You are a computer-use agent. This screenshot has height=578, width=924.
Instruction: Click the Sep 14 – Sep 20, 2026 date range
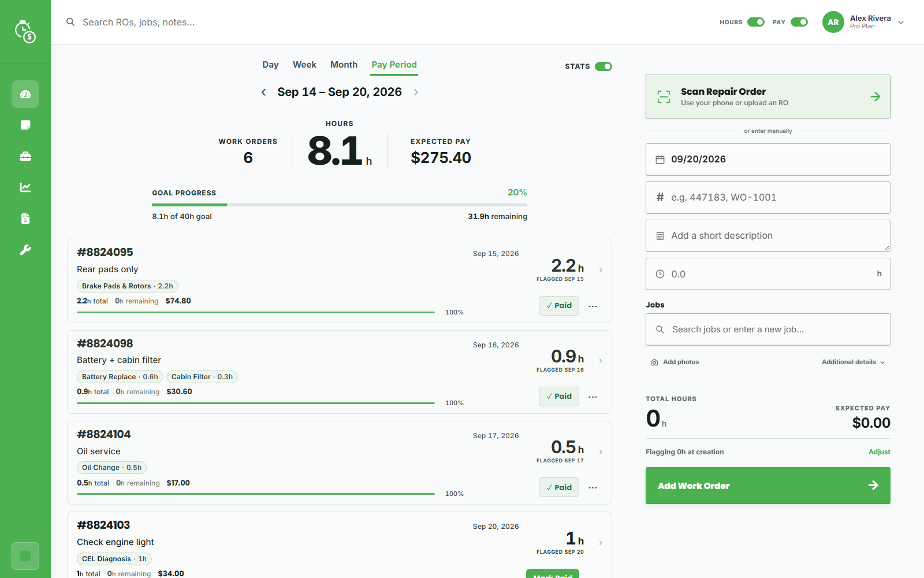(x=340, y=92)
